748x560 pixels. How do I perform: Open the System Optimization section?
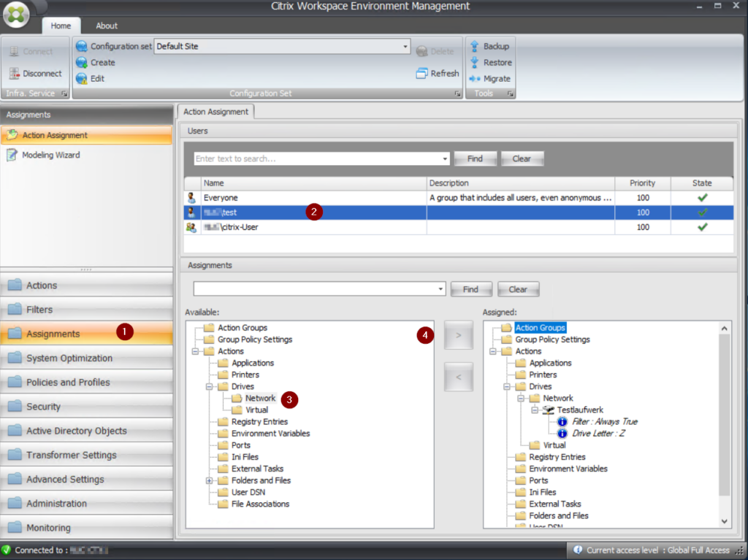click(86, 358)
